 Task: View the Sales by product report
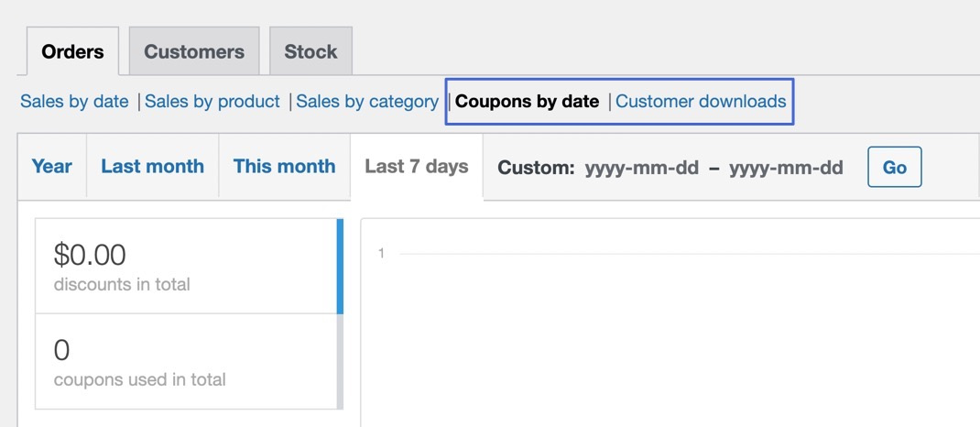[x=212, y=102]
